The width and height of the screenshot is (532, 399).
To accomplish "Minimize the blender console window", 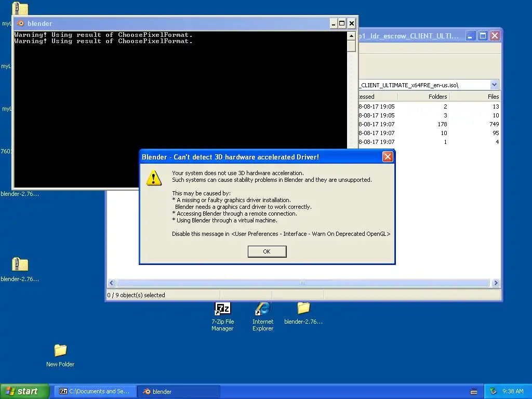I will click(x=333, y=23).
